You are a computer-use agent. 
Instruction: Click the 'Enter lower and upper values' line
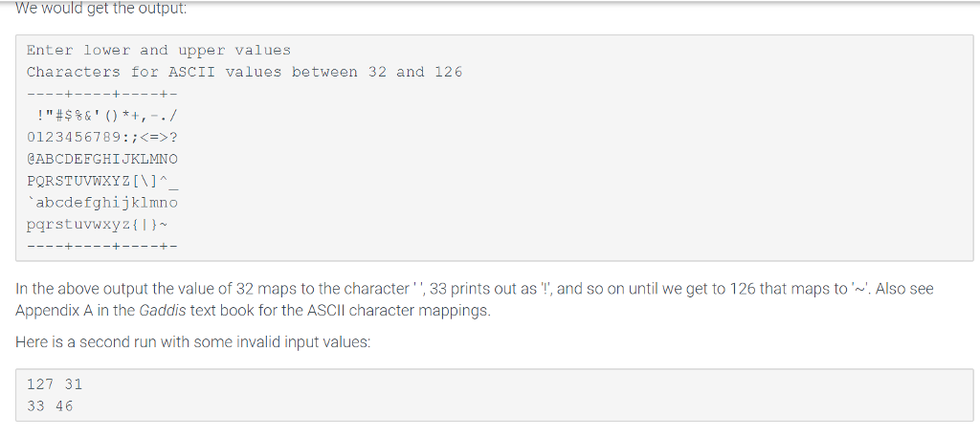[158, 50]
